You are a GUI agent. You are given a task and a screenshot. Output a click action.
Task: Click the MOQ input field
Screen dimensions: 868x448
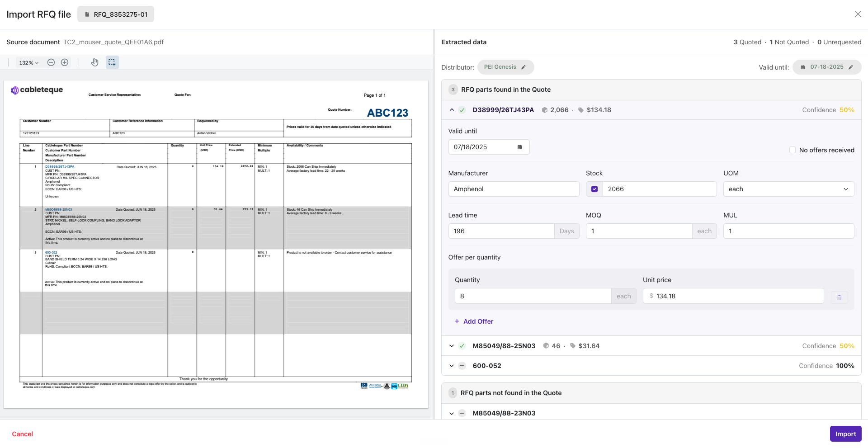point(639,231)
